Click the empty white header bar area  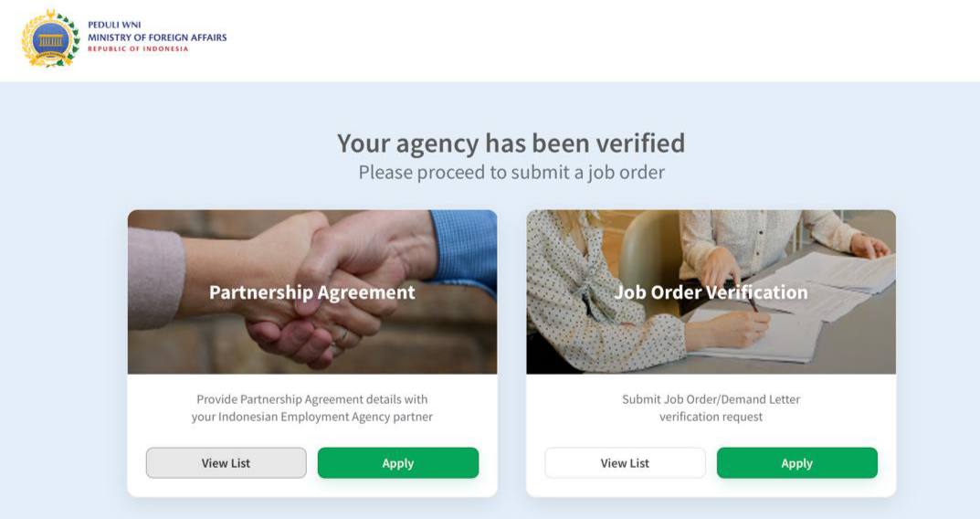point(594,40)
